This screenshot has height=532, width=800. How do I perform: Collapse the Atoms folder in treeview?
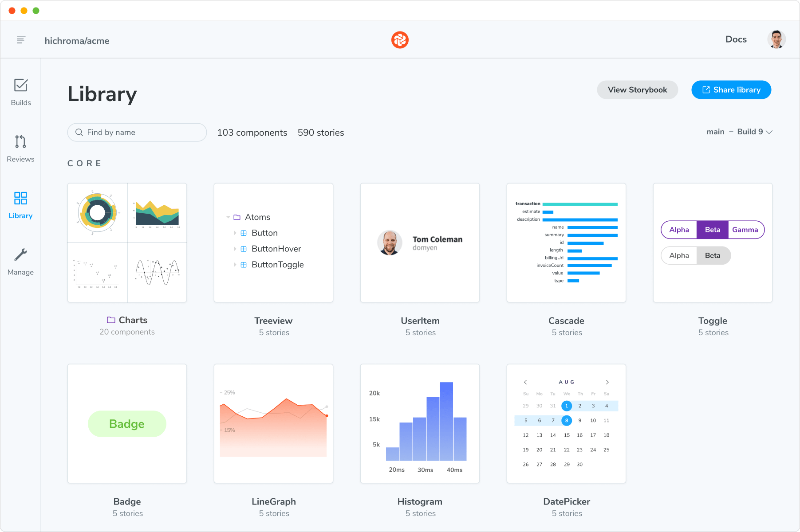pos(228,217)
